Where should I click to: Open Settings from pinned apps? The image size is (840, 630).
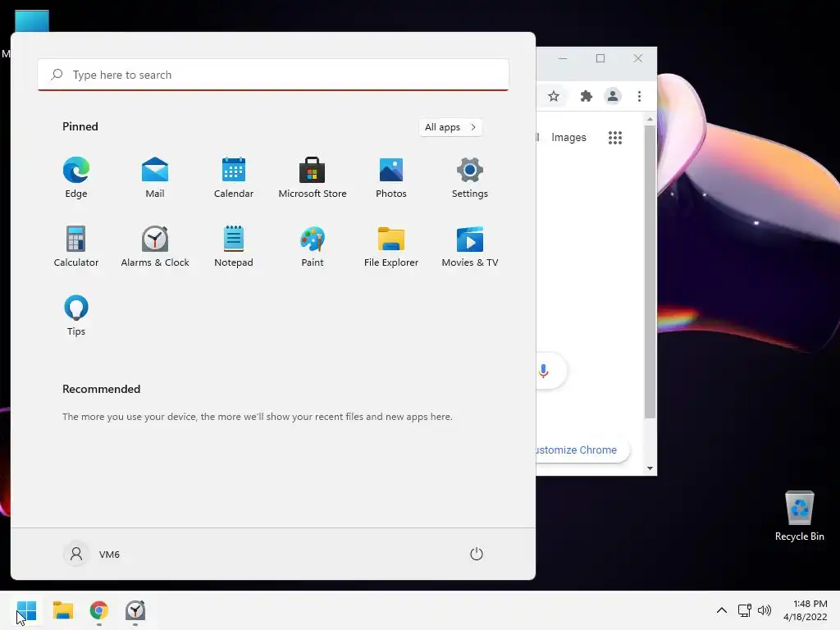[470, 177]
